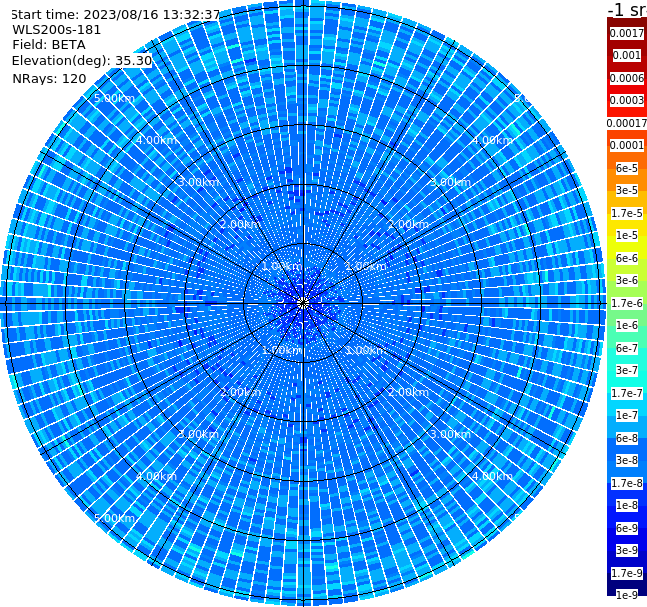Image resolution: width=647 pixels, height=607 pixels.
Task: Select the 6e-7 colorbar label
Action: (627, 348)
